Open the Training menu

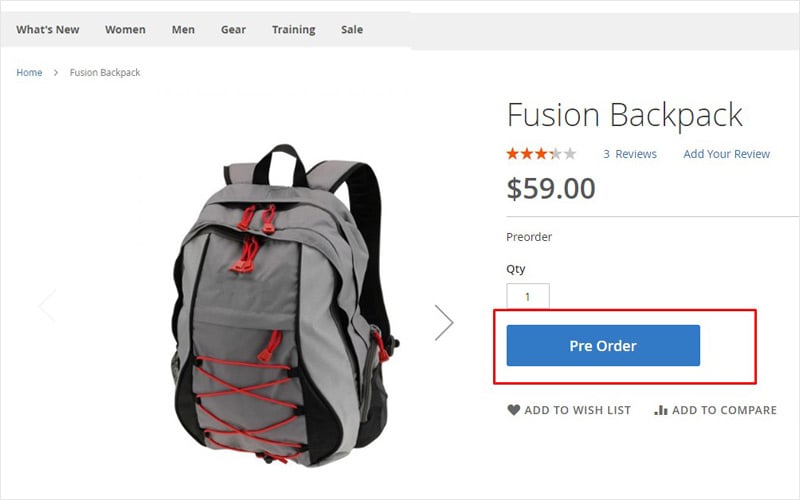coord(293,30)
